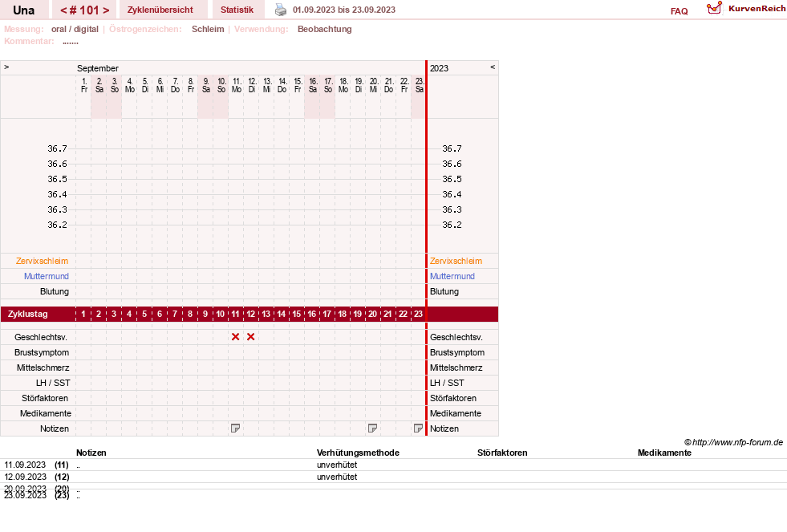The width and height of the screenshot is (787, 532).
Task: Expand chart with the top-left arrow
Action: coord(6,67)
